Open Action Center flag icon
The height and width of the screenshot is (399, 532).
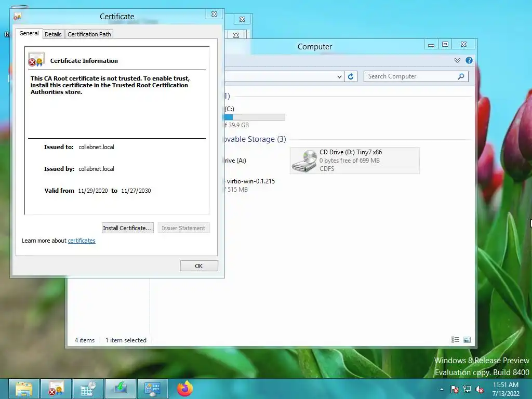coord(454,389)
